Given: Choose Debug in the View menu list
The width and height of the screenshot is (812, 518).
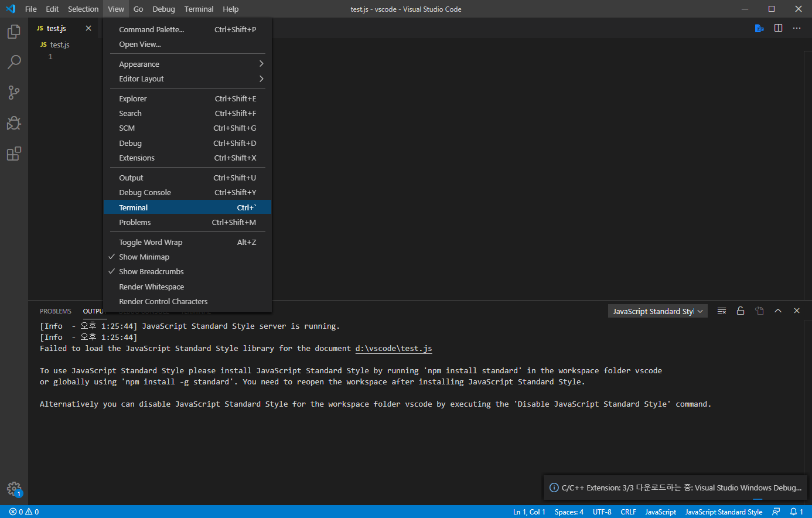Looking at the screenshot, I should click(187, 143).
